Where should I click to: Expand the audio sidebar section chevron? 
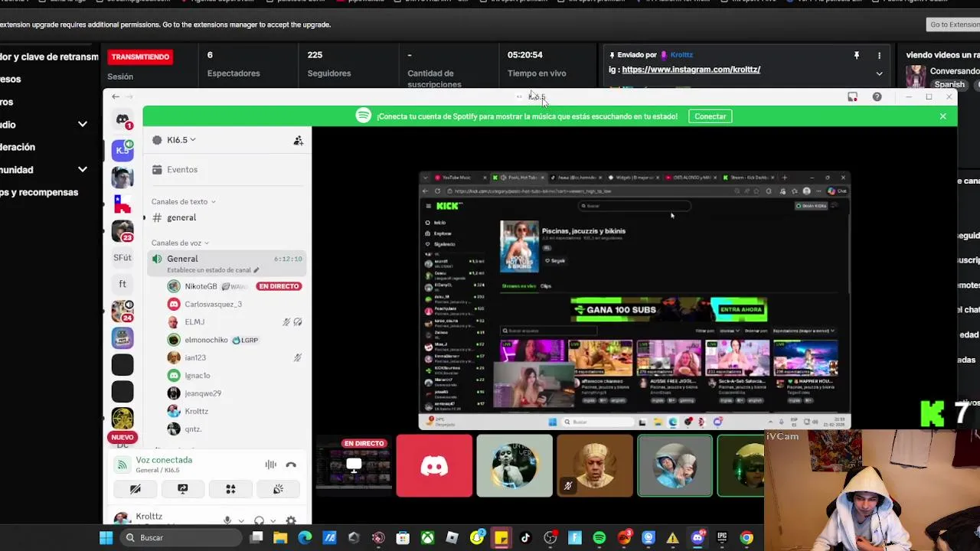coord(83,125)
